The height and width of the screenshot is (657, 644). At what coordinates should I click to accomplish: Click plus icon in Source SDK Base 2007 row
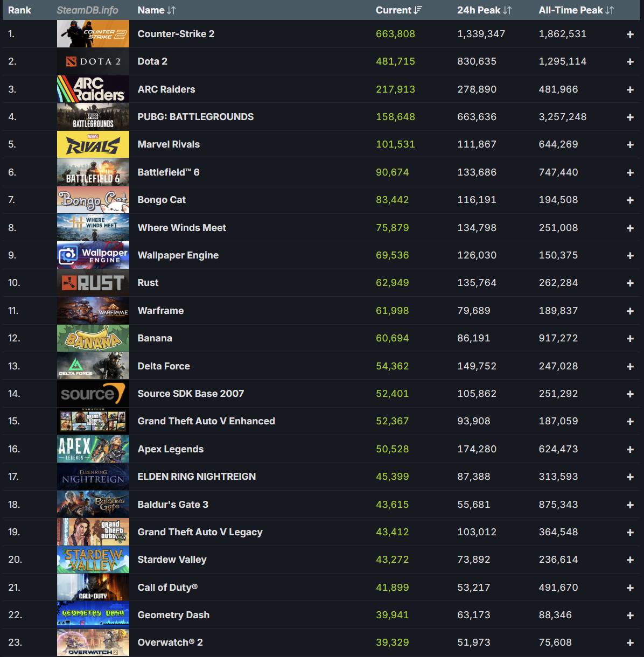coord(630,394)
